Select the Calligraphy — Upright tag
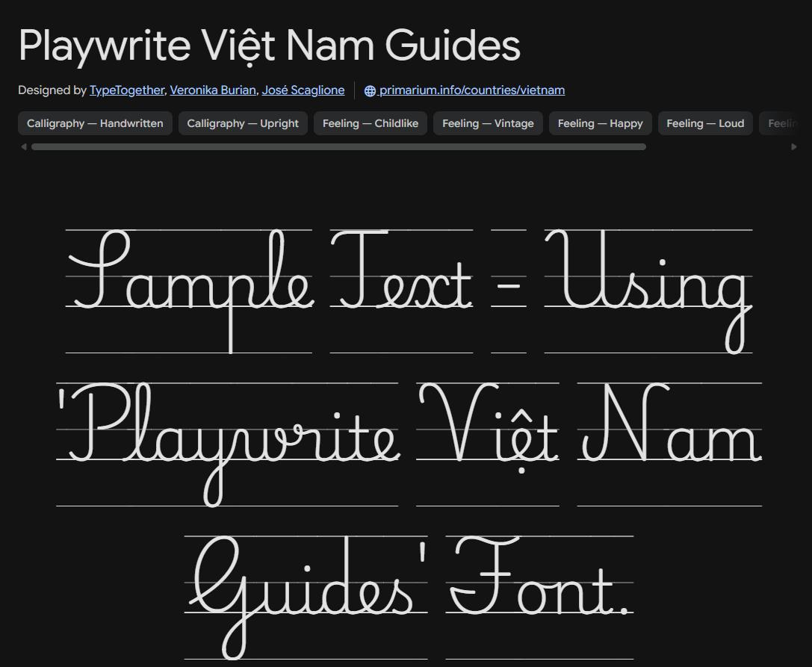The image size is (812, 667). pos(243,123)
